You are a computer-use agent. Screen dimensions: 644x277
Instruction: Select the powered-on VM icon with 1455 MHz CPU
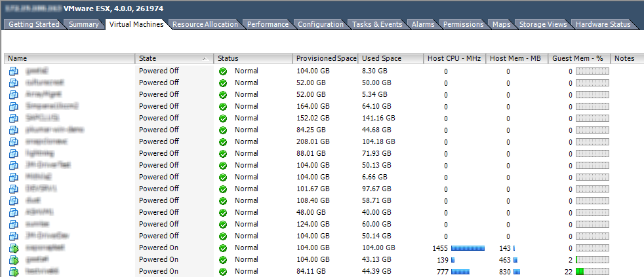click(14, 248)
